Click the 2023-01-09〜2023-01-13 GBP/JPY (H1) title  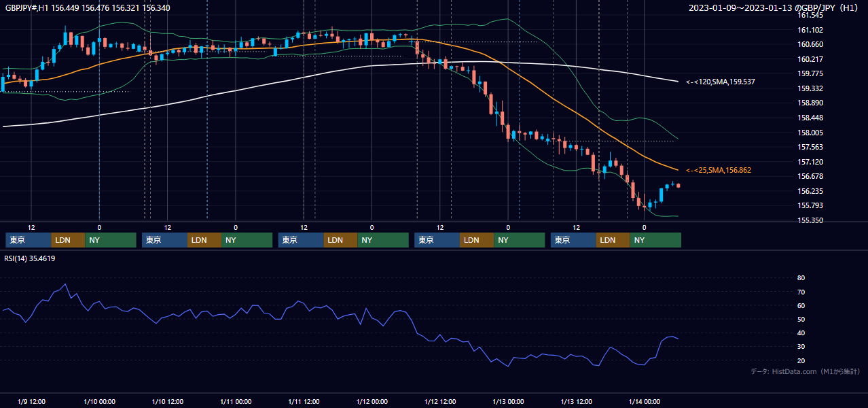tap(774, 7)
